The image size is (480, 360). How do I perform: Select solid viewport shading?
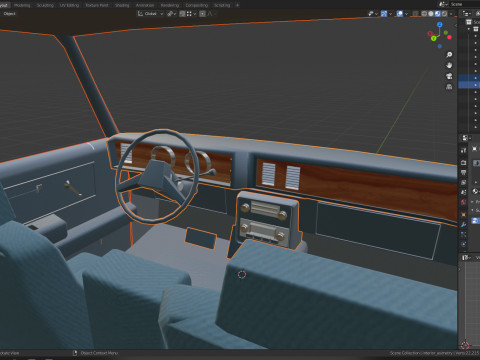431,14
